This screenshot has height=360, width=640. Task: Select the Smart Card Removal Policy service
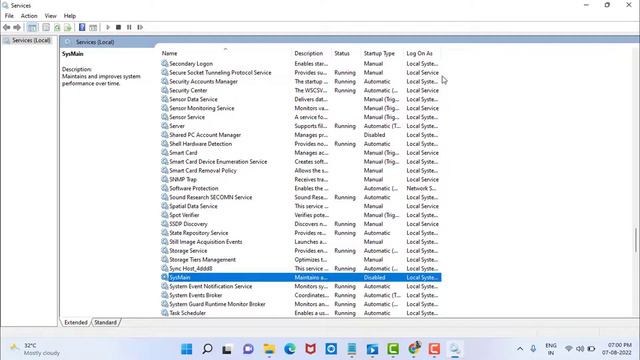[x=300, y=171]
